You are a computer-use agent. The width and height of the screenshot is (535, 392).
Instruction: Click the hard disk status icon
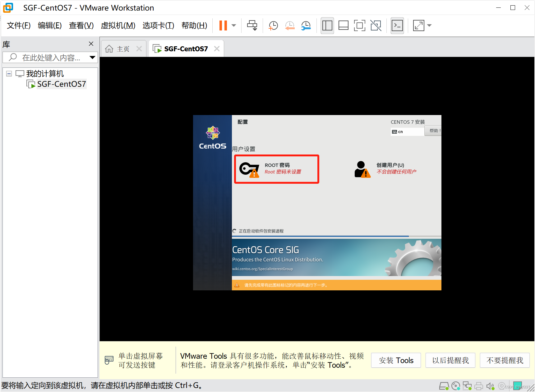point(444,386)
